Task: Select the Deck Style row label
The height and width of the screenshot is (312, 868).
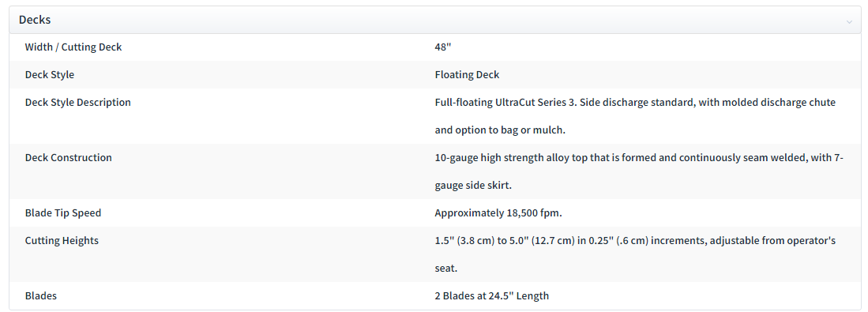Action: [x=49, y=75]
